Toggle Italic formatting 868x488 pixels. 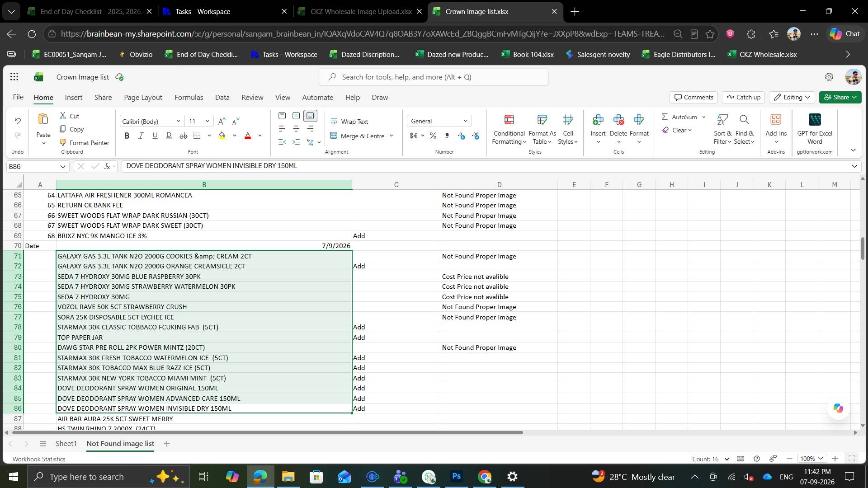pos(141,136)
